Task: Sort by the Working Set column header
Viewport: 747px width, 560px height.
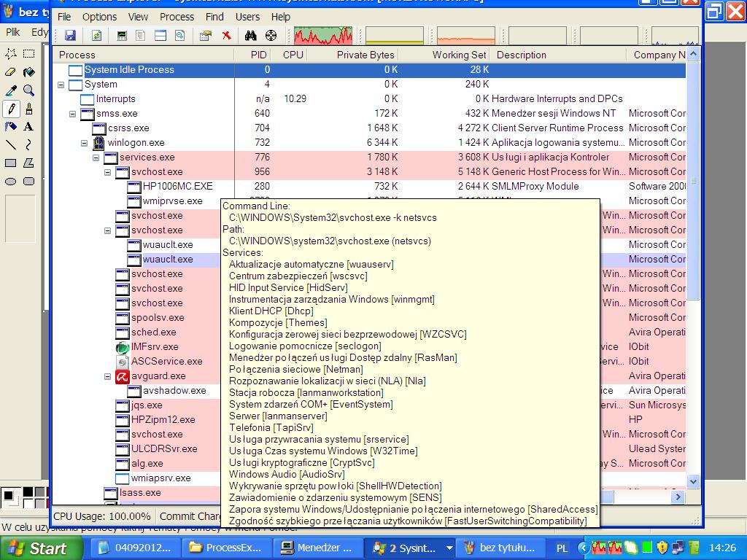Action: coord(444,55)
